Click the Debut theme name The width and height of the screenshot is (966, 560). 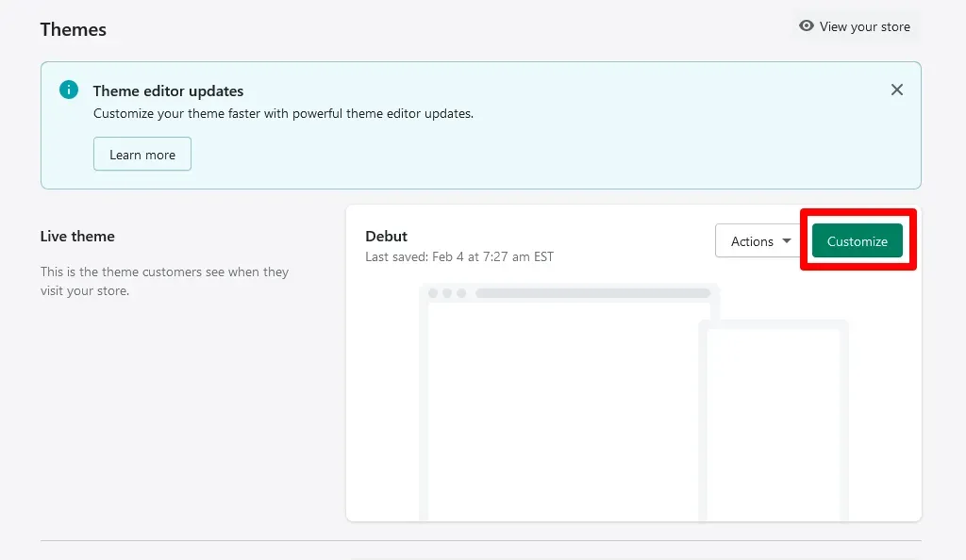coord(387,236)
